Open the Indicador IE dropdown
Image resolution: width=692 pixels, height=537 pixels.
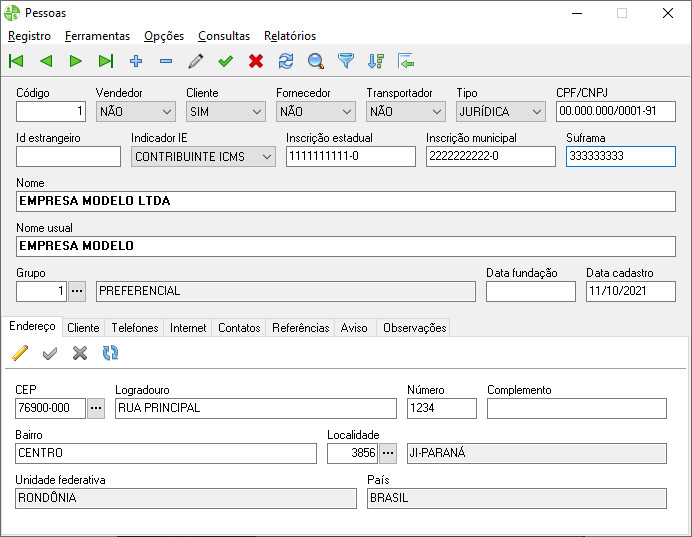click(x=266, y=157)
